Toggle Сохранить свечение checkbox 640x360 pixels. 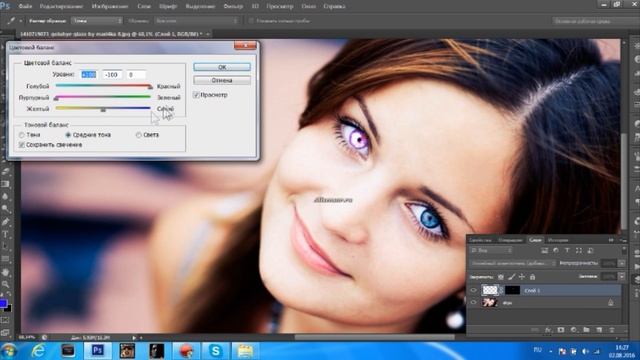point(22,145)
